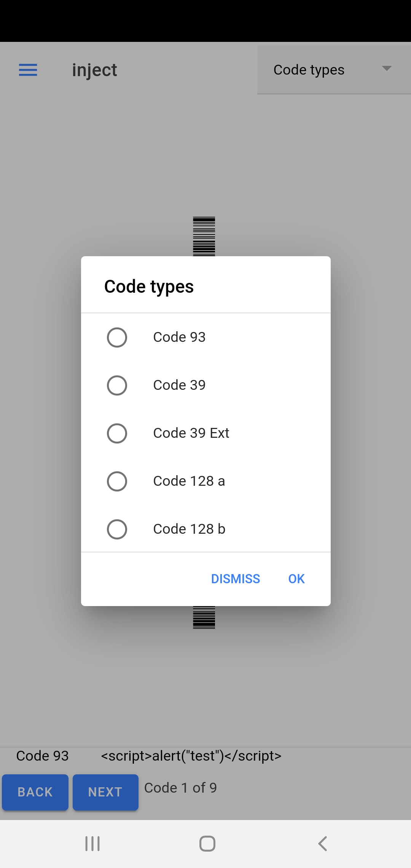Open the Code types combo box

pyautogui.click(x=334, y=70)
